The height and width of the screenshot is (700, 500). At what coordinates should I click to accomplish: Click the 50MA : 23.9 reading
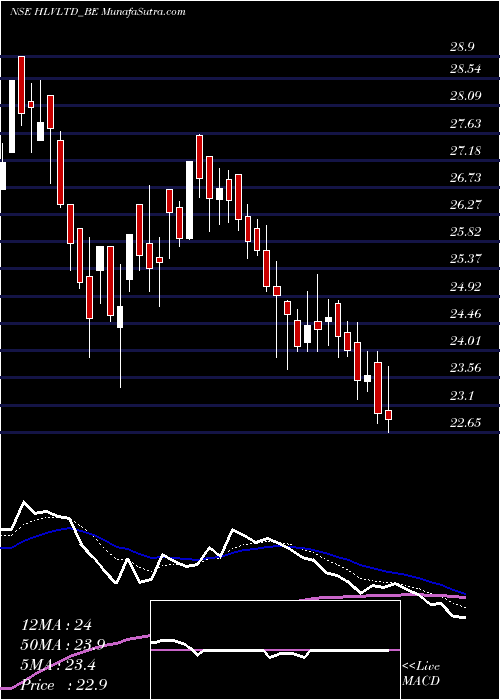[x=63, y=645]
